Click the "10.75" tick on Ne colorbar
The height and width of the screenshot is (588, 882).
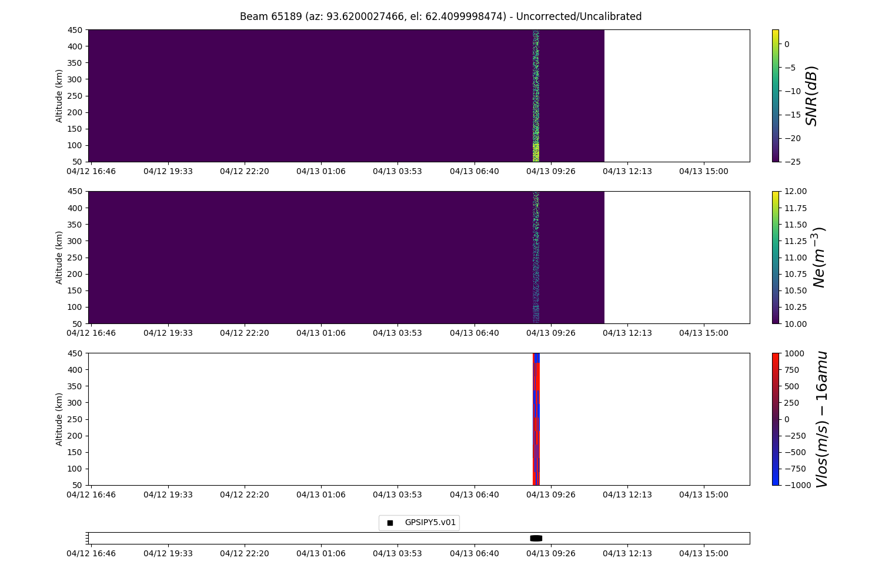794,274
